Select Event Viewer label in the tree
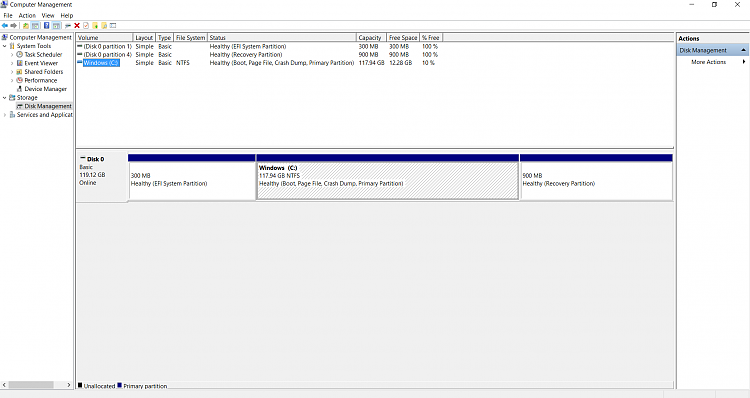The height and width of the screenshot is (398, 750). pos(41,63)
